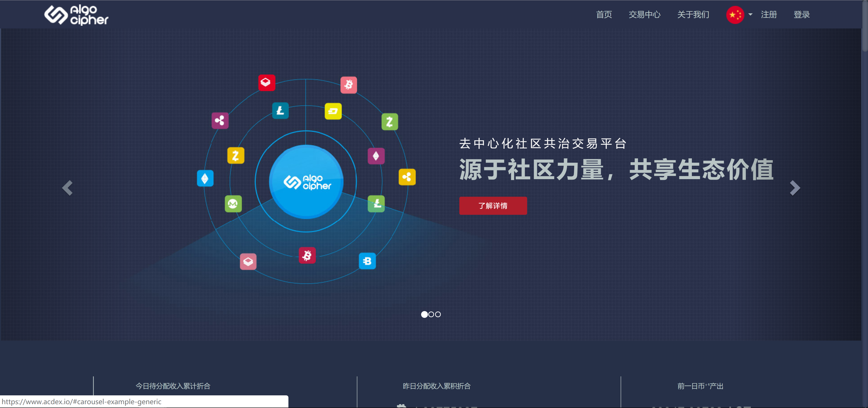Show previous carousel slide with left chevron
The width and height of the screenshot is (868, 408).
[67, 188]
